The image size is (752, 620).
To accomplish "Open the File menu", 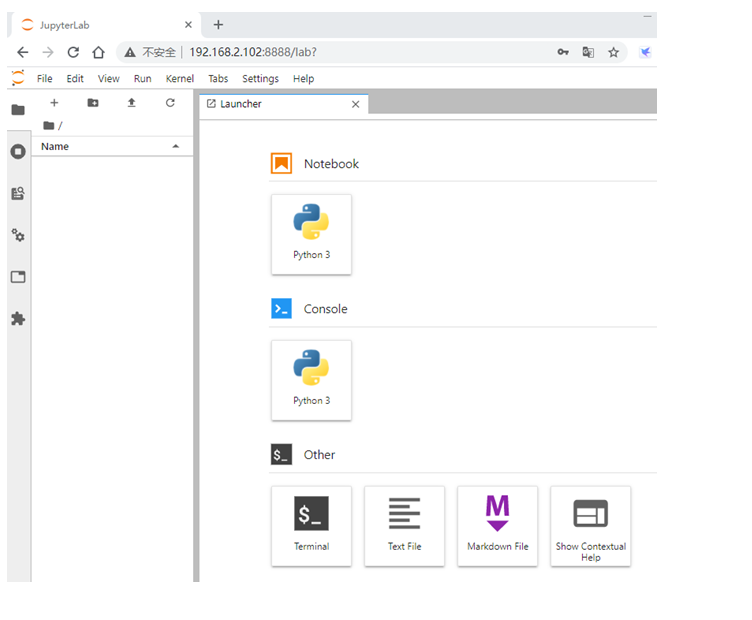I will 45,78.
